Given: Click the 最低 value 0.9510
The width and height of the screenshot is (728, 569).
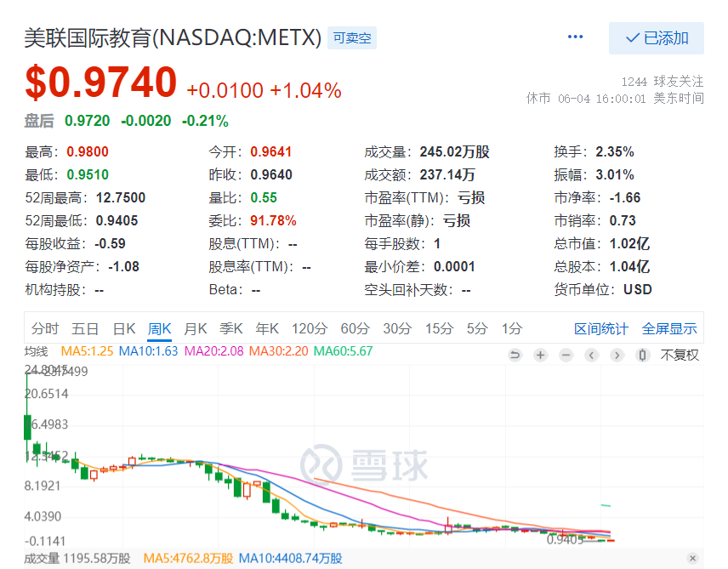Looking at the screenshot, I should [x=88, y=174].
